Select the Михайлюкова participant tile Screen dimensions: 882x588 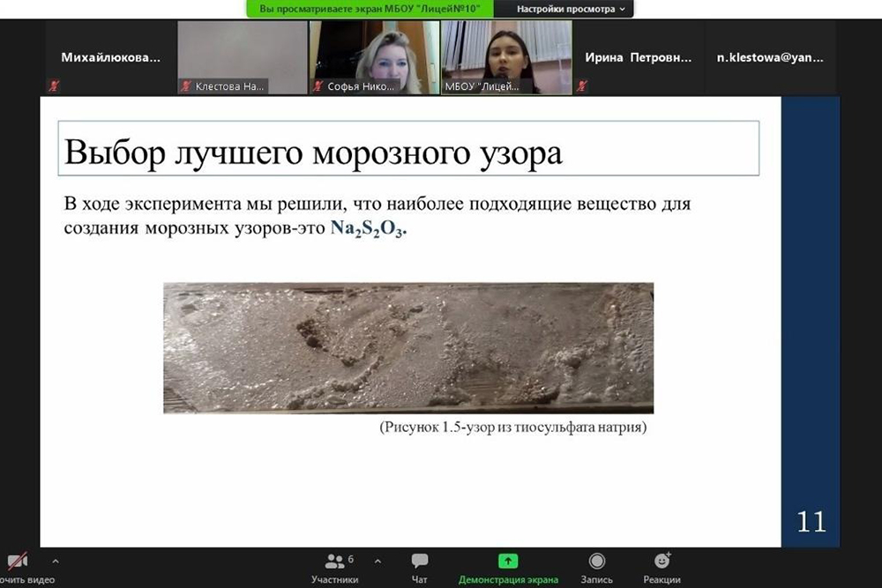(x=111, y=57)
